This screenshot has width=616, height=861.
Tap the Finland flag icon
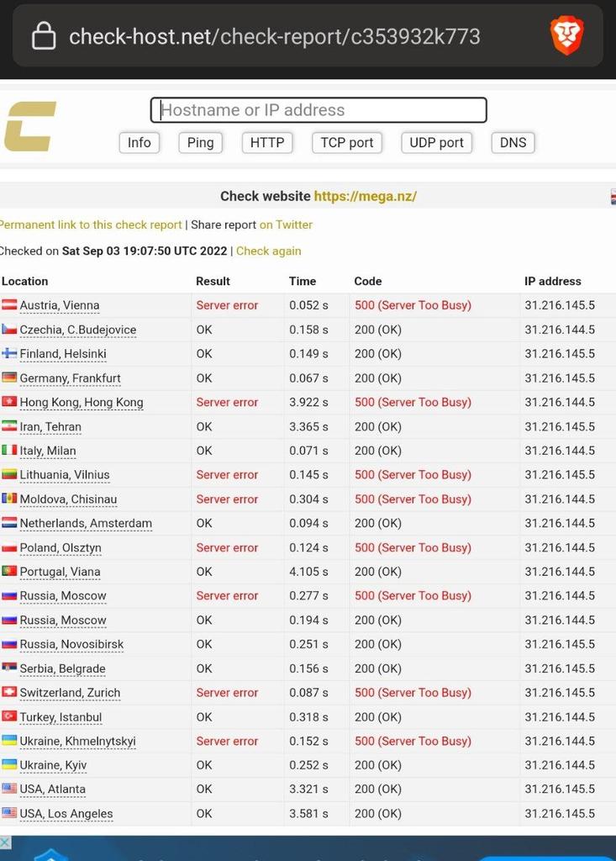tap(9, 353)
